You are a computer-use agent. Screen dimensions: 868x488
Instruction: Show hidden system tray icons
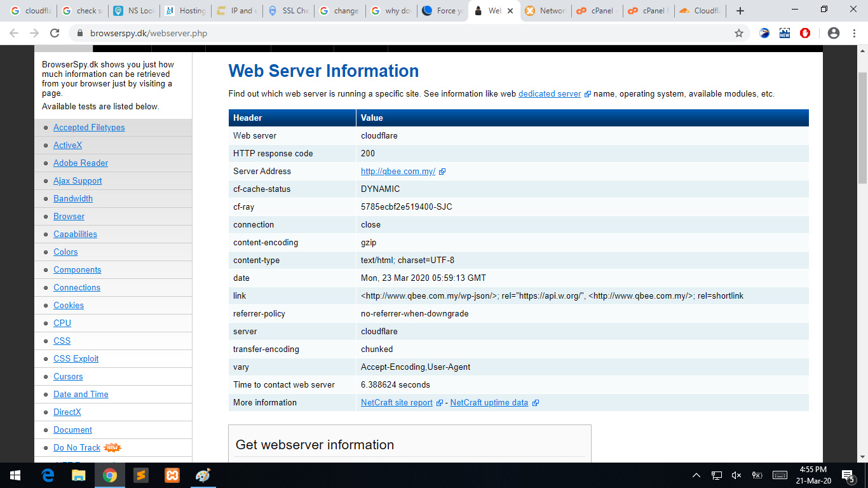(696, 475)
